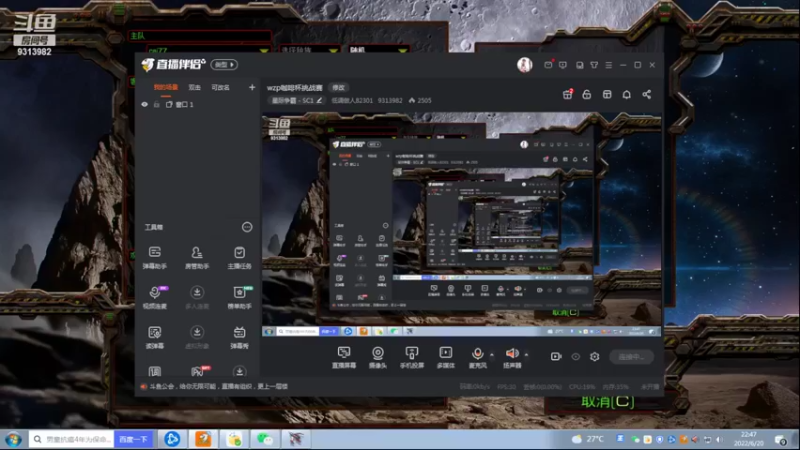The width and height of the screenshot is (800, 450).
Task: Switch to the 我的场景 scene tab
Action: [x=166, y=87]
